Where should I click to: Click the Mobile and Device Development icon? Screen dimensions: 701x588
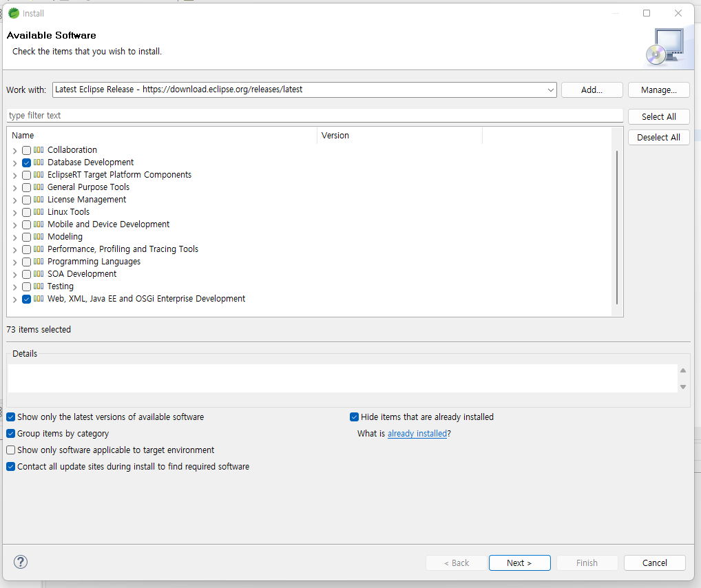39,224
